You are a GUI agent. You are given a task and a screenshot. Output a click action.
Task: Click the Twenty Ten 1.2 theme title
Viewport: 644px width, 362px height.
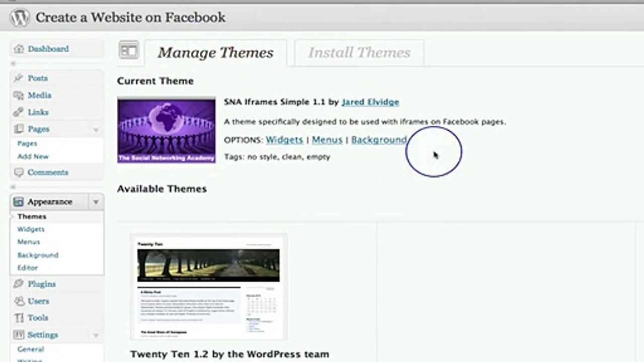click(229, 354)
